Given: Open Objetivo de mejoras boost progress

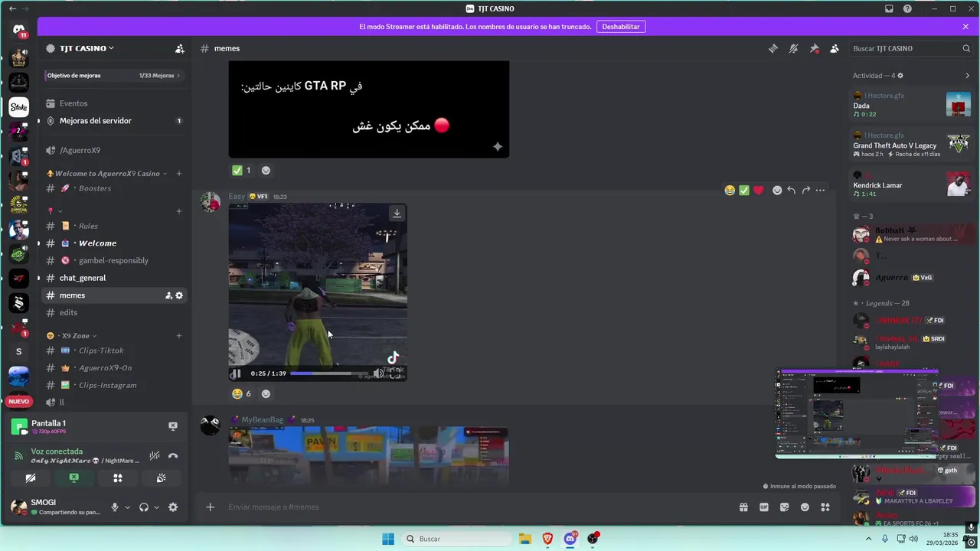Looking at the screenshot, I should pyautogui.click(x=113, y=76).
